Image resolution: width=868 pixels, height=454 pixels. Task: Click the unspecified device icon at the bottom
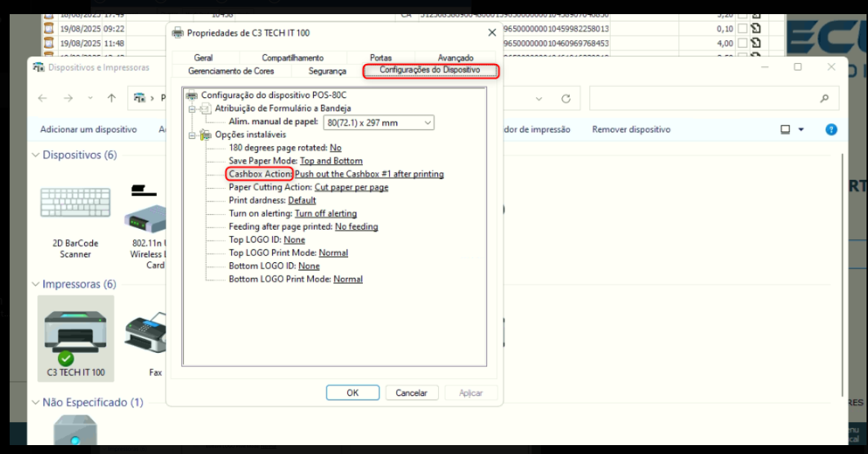[x=75, y=433]
